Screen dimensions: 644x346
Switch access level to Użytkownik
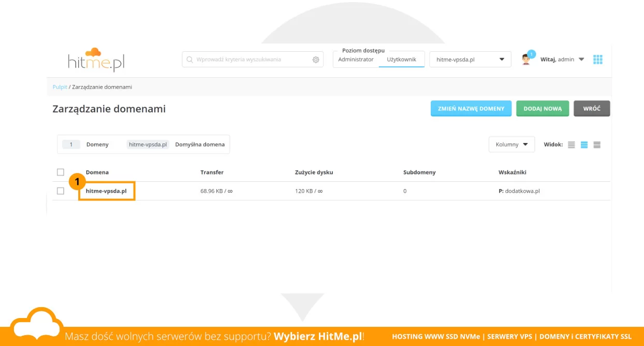[402, 60]
